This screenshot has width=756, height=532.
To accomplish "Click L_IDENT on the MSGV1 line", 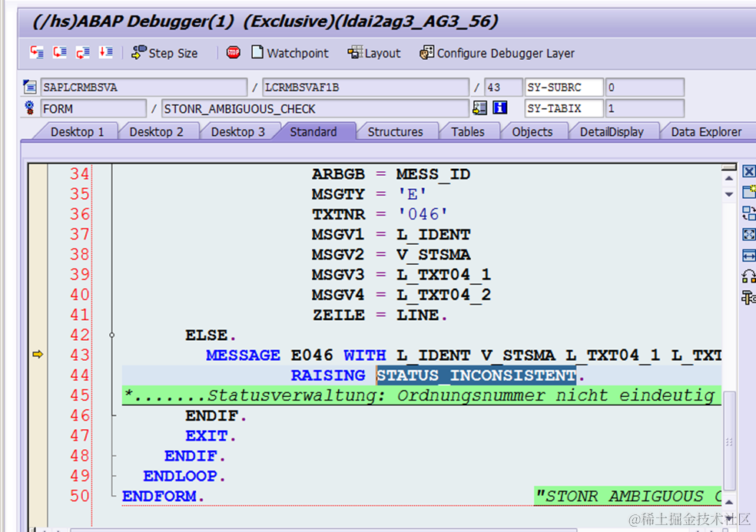I will 433,235.
